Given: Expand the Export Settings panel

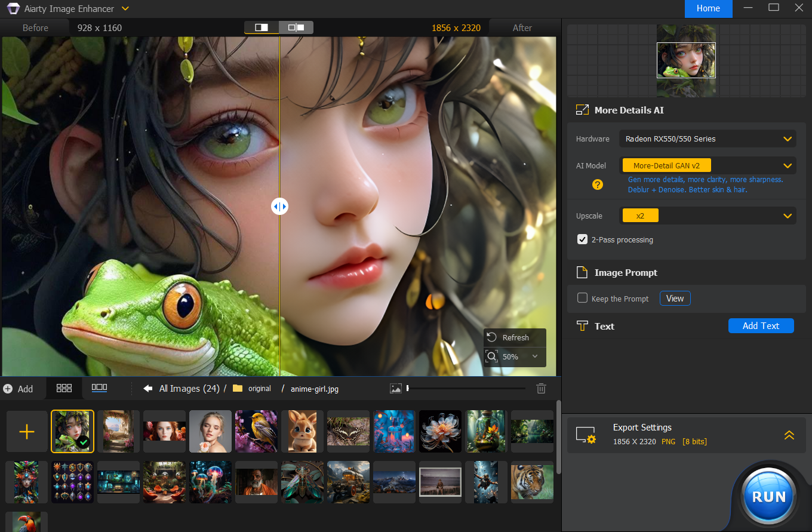Looking at the screenshot, I should (x=789, y=435).
